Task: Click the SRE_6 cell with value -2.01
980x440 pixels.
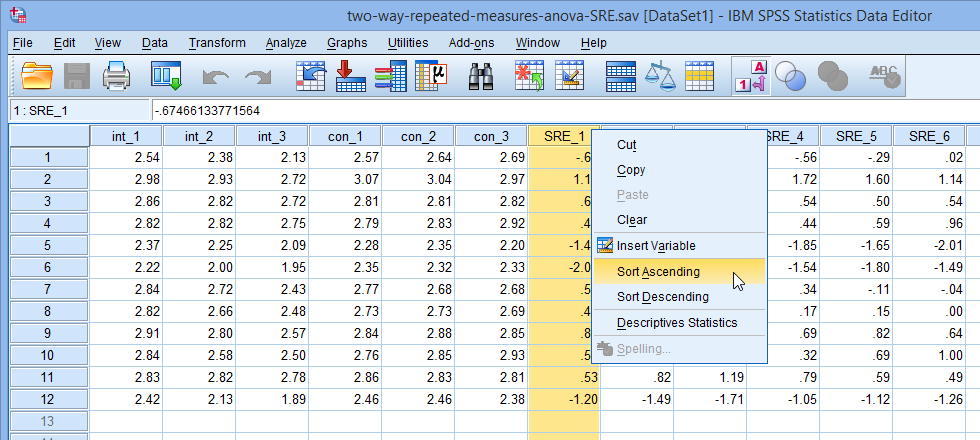Action: click(929, 245)
